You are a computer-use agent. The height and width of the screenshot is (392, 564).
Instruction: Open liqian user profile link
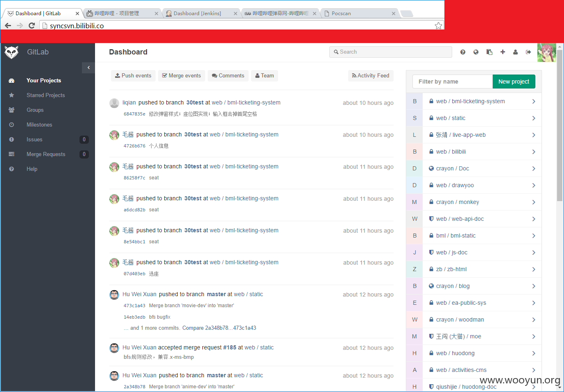click(129, 102)
